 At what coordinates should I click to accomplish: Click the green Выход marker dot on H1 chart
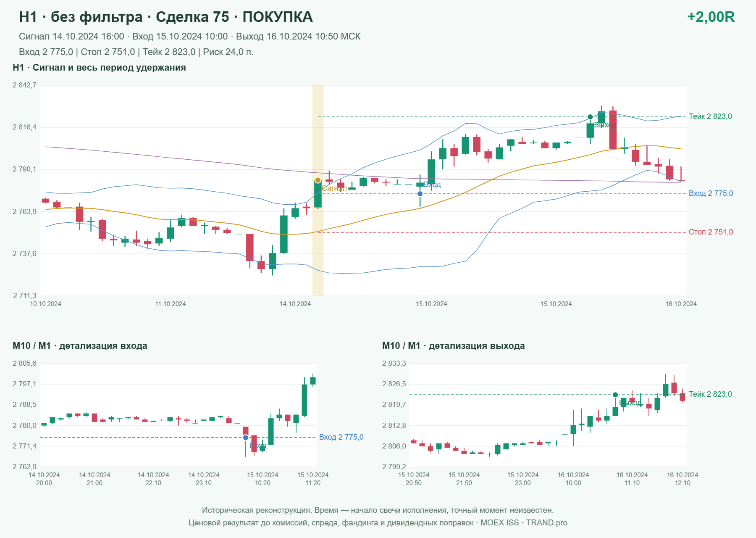(x=590, y=117)
